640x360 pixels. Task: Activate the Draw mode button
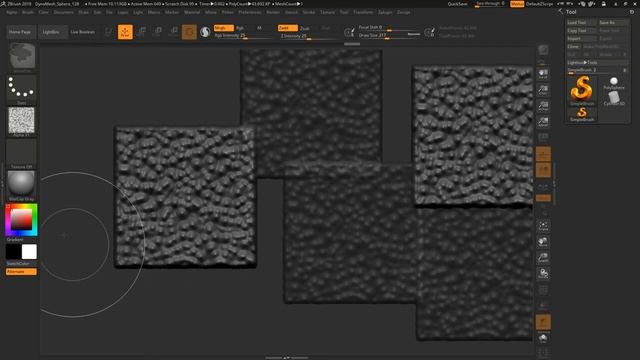125,32
